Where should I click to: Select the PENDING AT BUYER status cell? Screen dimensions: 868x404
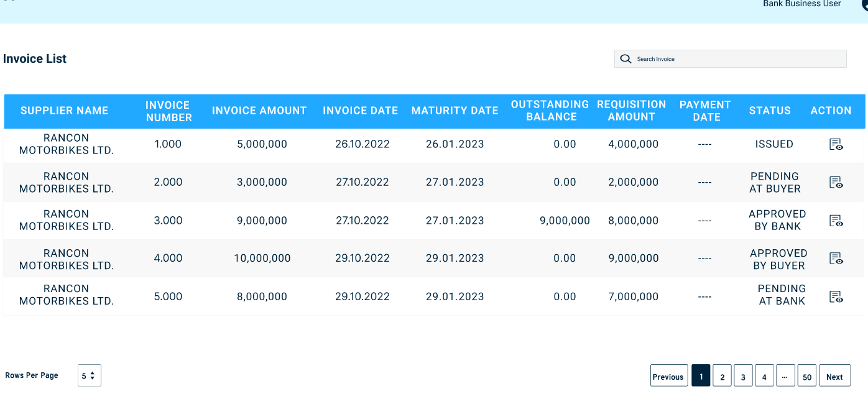(775, 183)
